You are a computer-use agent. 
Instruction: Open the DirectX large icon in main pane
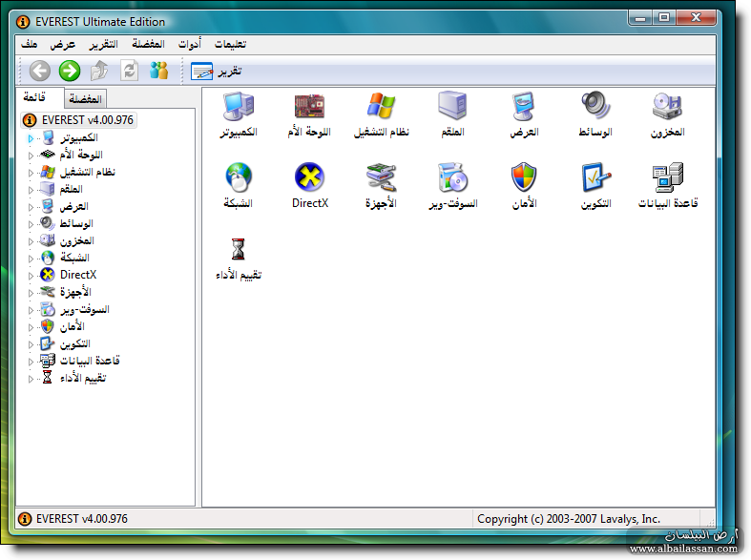point(310,186)
